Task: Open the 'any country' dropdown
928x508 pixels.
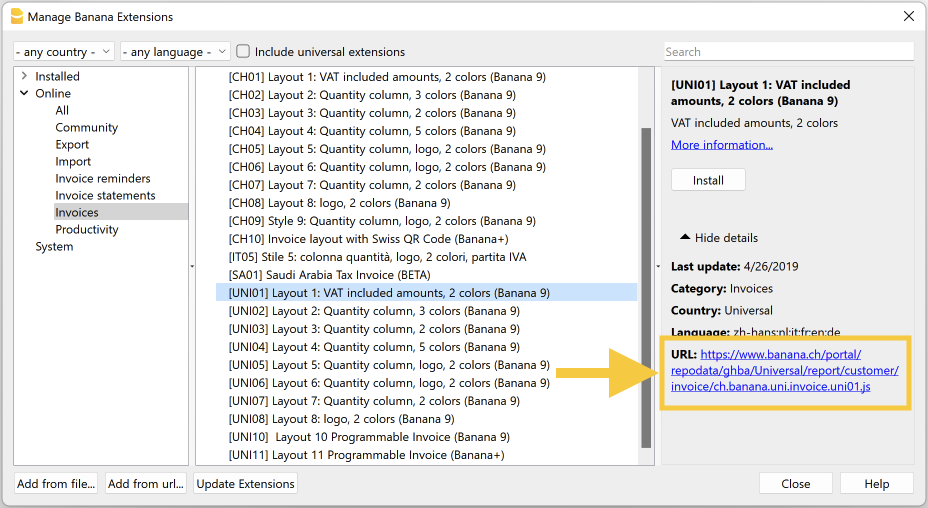Action: pyautogui.click(x=64, y=52)
